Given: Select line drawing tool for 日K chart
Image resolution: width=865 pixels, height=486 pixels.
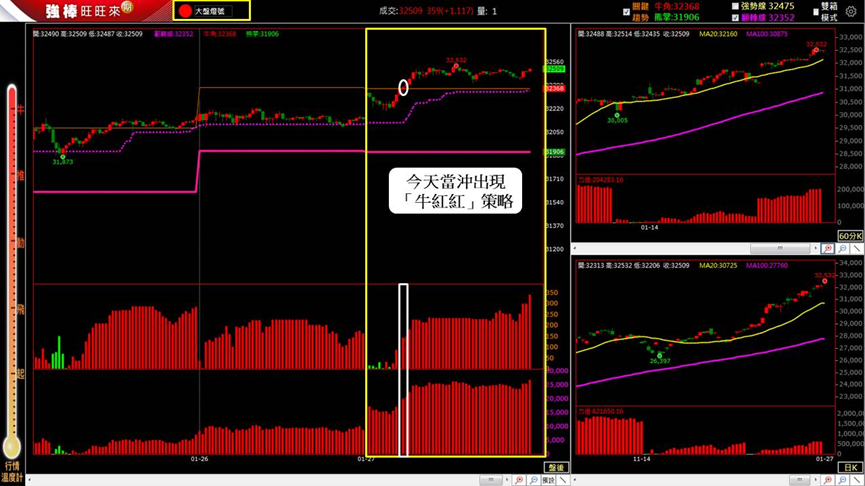Looking at the screenshot, I should (856, 480).
